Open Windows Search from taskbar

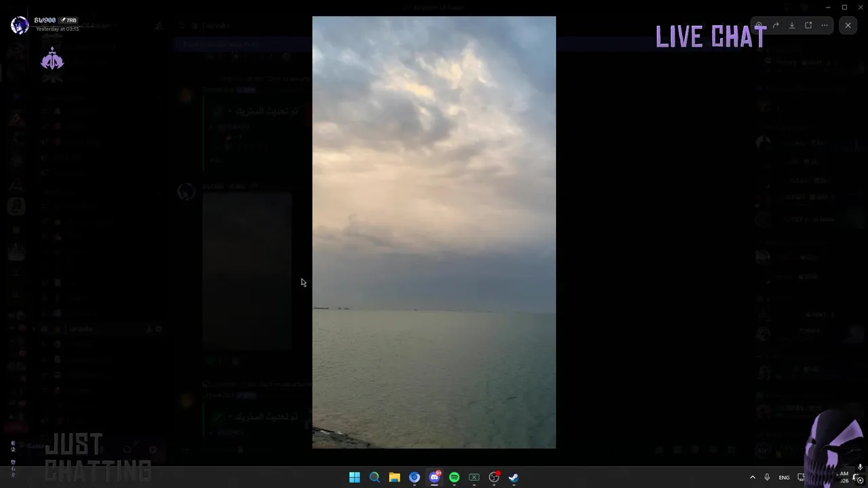pyautogui.click(x=374, y=477)
